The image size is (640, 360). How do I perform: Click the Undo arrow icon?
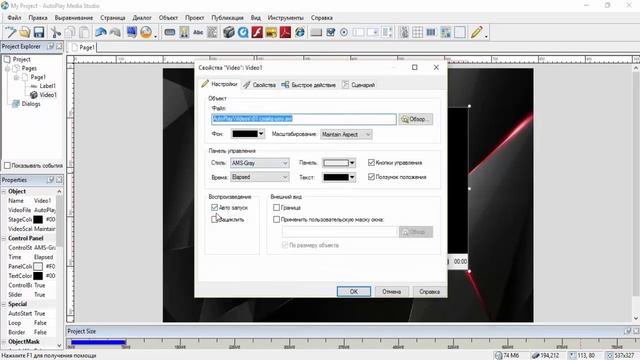[100, 32]
